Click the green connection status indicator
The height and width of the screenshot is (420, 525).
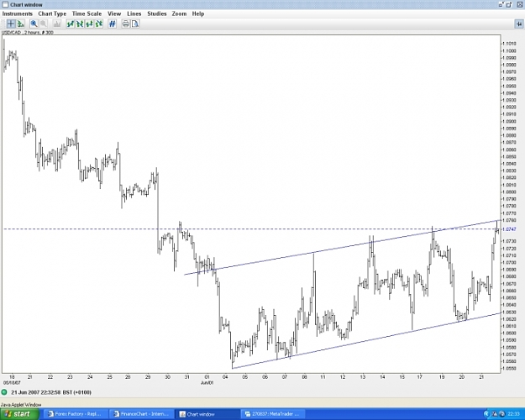[4, 392]
